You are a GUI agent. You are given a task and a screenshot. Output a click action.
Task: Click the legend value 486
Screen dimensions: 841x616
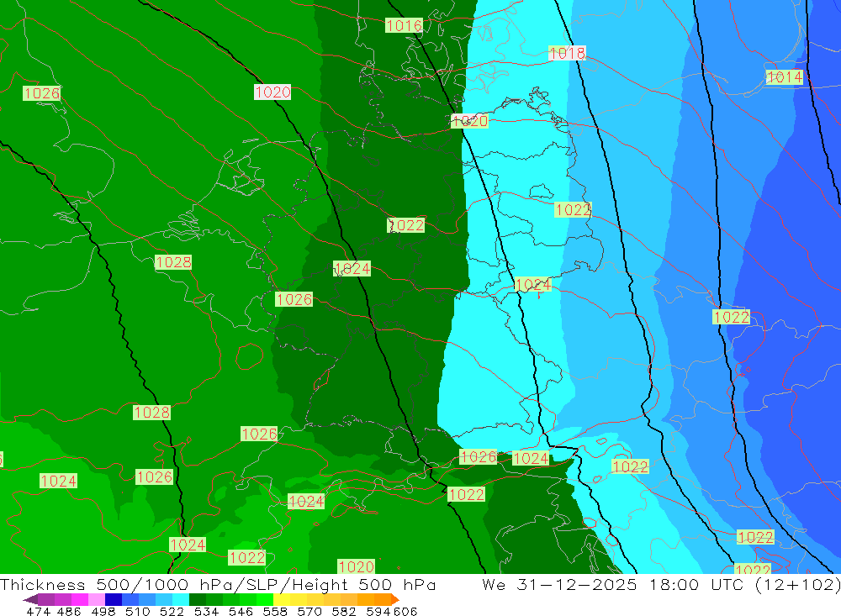point(69,611)
